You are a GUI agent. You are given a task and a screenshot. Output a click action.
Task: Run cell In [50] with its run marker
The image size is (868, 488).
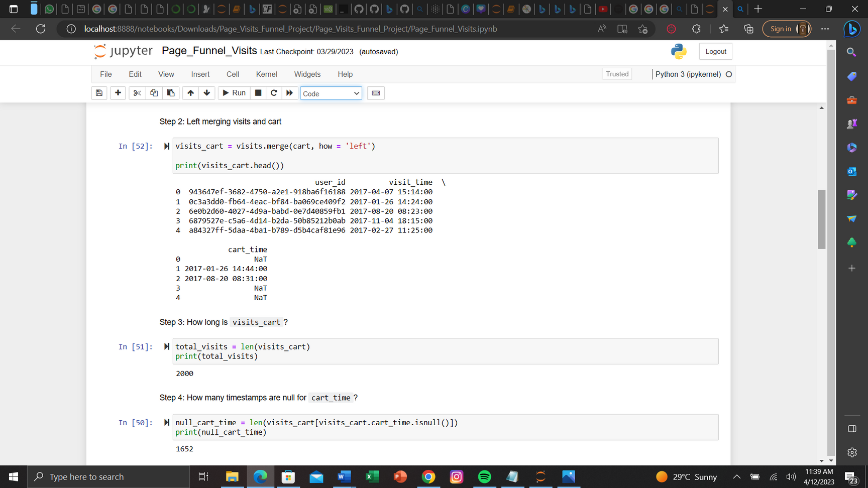tap(167, 422)
